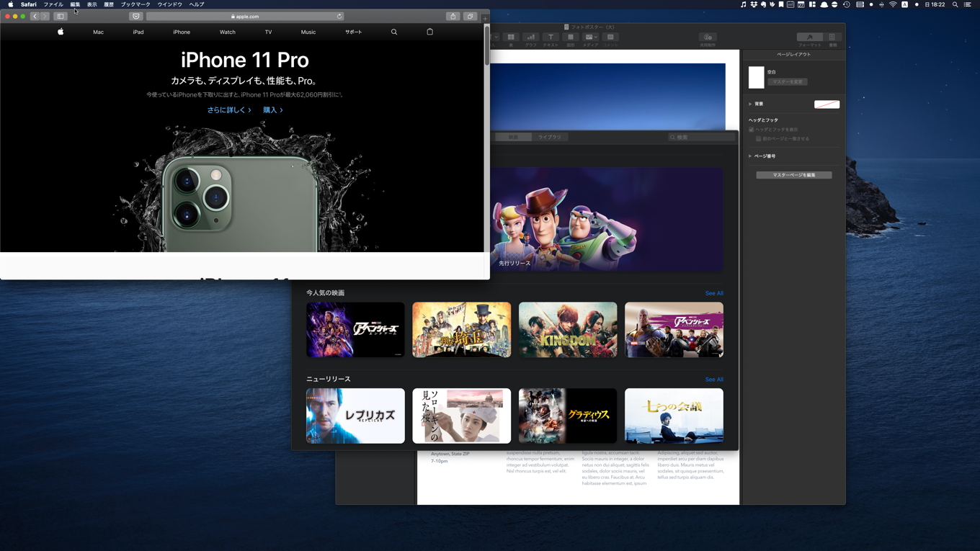The image size is (980, 551).
Task: Toggle 前のページと一致させる checkbox
Action: (759, 138)
